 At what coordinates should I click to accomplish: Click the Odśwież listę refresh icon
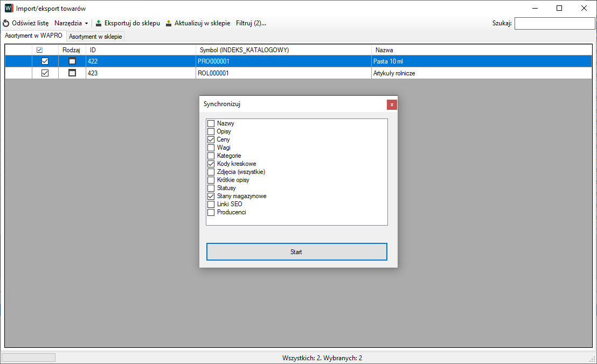[x=6, y=23]
